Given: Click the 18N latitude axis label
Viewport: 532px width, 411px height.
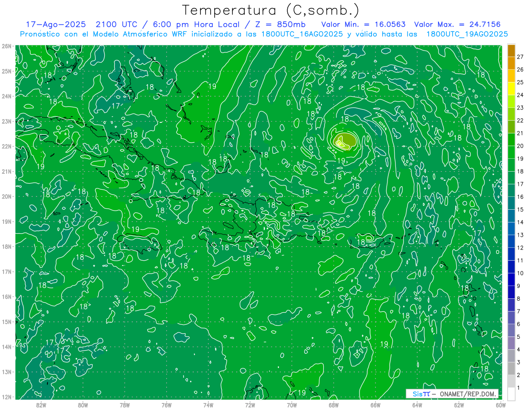Looking at the screenshot, I should [7, 246].
